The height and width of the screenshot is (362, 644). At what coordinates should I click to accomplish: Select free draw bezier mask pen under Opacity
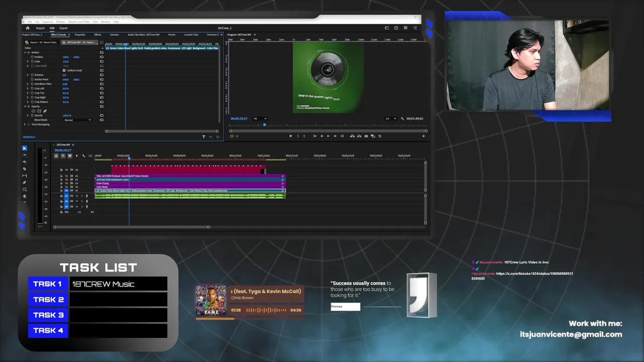[x=45, y=111]
